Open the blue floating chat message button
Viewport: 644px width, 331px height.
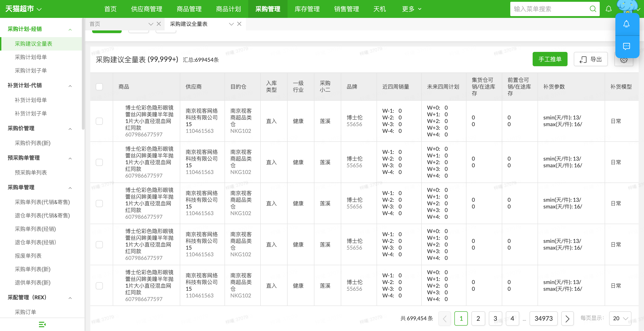tap(626, 47)
